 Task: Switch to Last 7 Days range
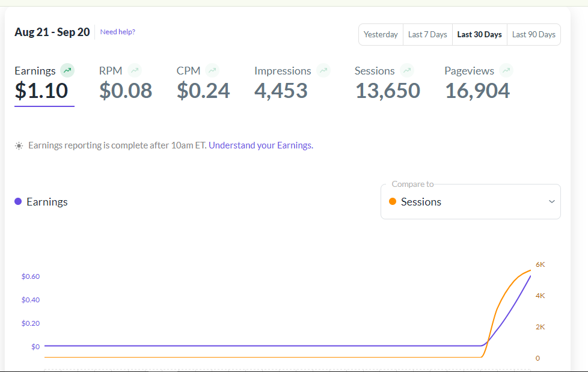pyautogui.click(x=427, y=34)
